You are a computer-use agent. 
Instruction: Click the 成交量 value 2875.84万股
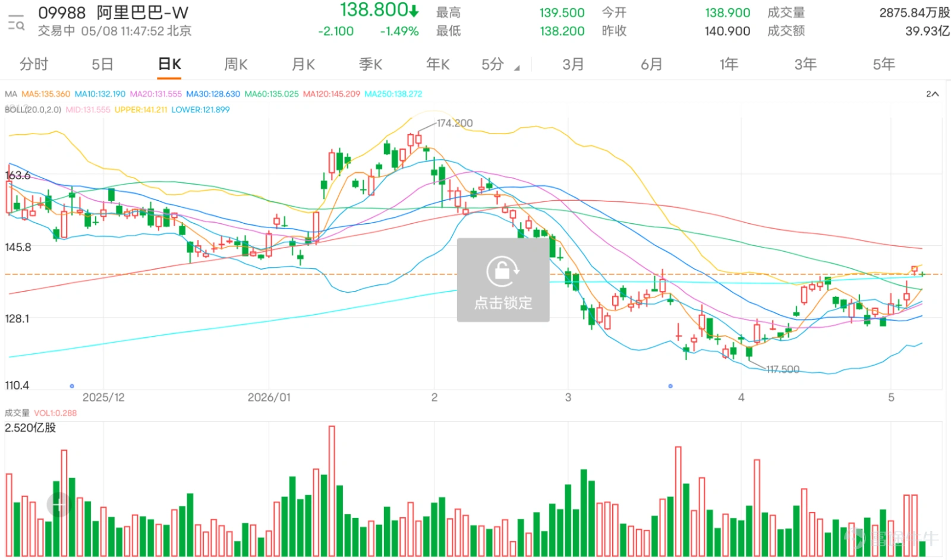coord(914,12)
